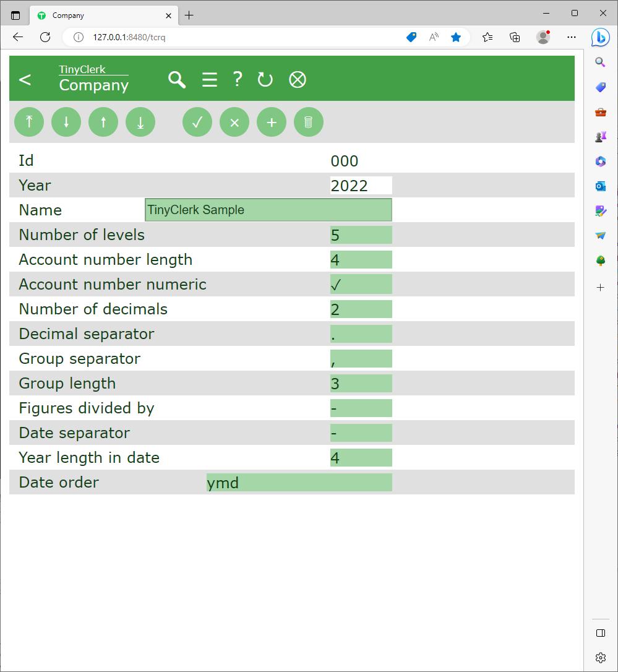Click the trash delete record button
Screen dimensions: 618x672
(x=309, y=122)
